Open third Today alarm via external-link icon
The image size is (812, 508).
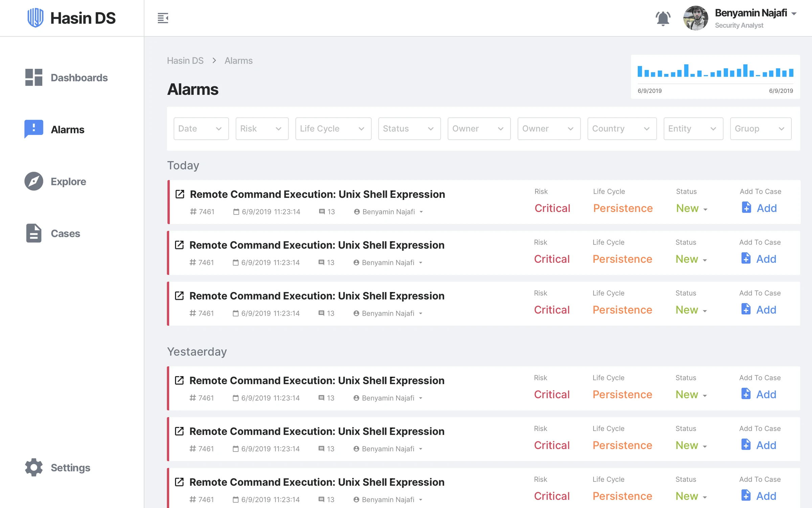179,296
